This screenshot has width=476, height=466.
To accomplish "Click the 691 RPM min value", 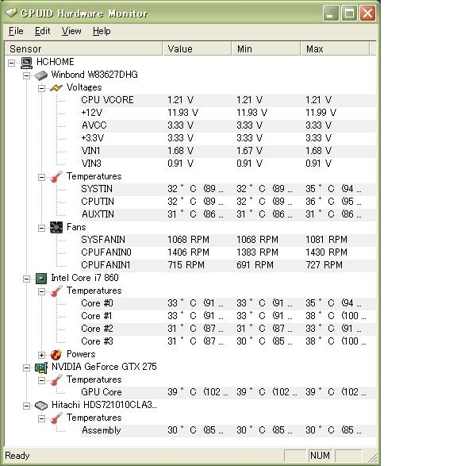I will point(255,265).
